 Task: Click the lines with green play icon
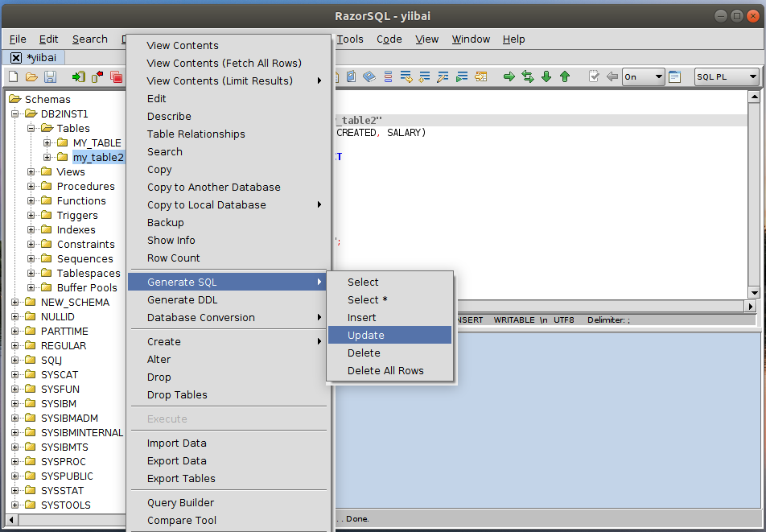[462, 76]
